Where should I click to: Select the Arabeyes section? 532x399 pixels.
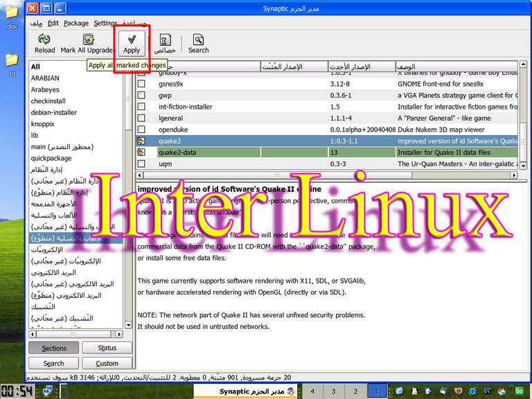[x=76, y=89]
